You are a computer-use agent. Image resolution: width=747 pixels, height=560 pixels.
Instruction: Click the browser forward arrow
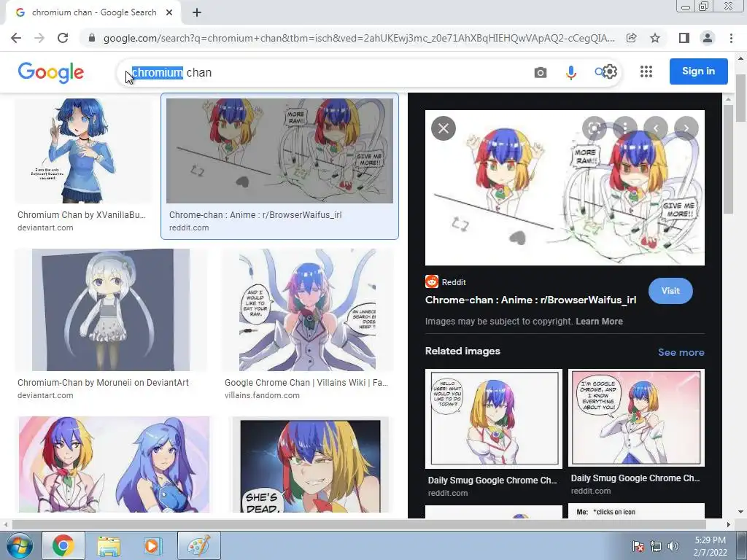[x=39, y=38]
